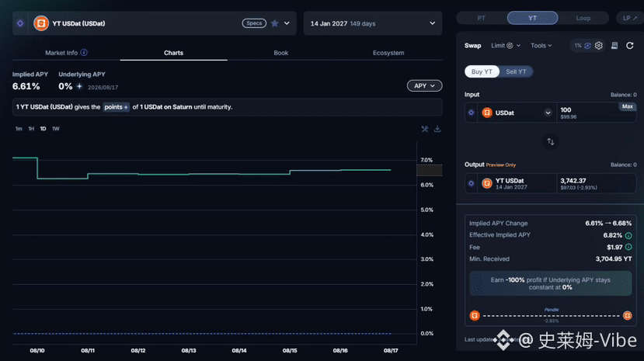Favorite YT USDat with the star icon

(275, 23)
